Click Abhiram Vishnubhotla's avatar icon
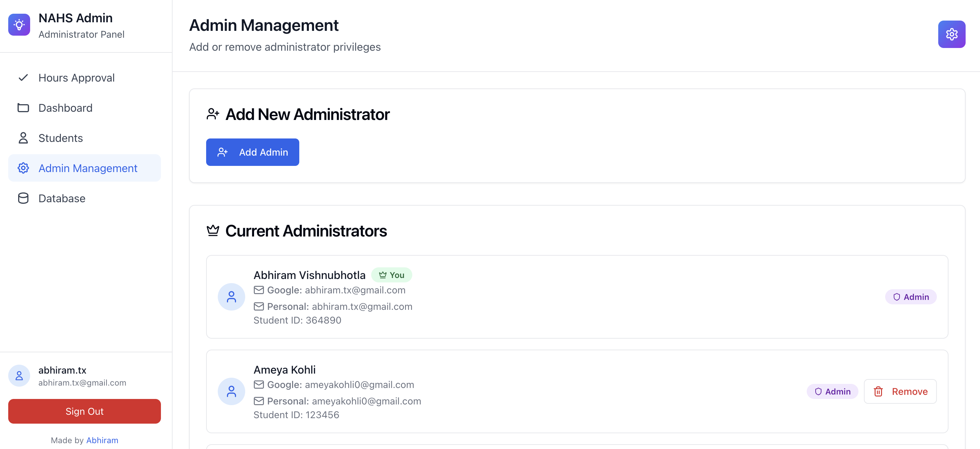 point(231,297)
